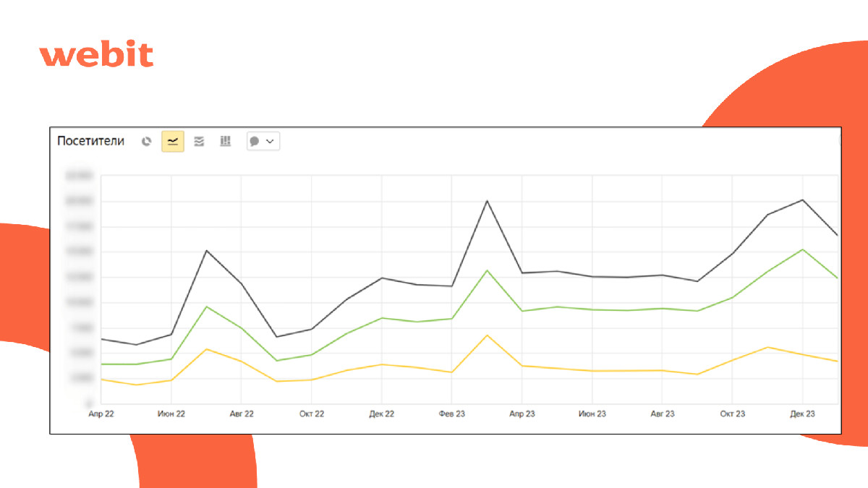The image size is (868, 488).
Task: Click the Апр 22 axis label
Action: [101, 414]
